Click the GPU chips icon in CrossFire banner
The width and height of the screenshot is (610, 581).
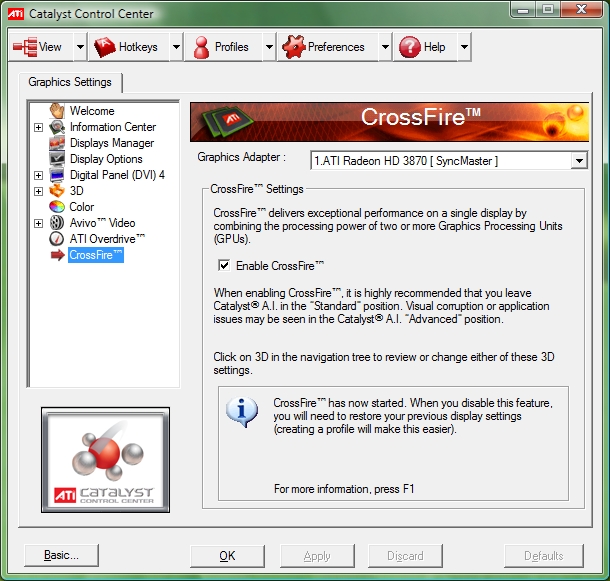(x=228, y=121)
